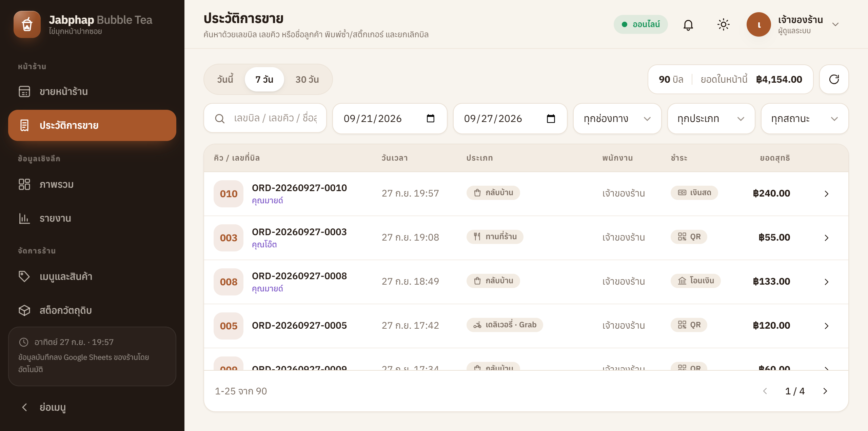Click queue badge 010
The width and height of the screenshot is (868, 431).
click(x=229, y=194)
